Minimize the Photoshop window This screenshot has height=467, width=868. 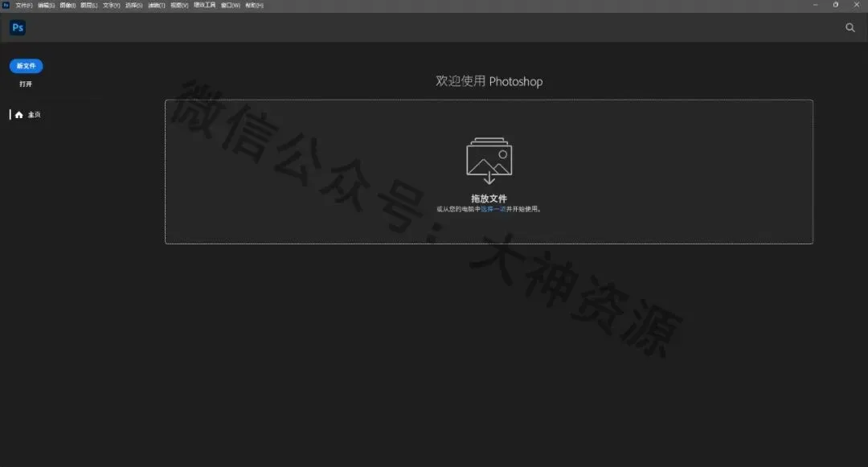click(x=816, y=5)
